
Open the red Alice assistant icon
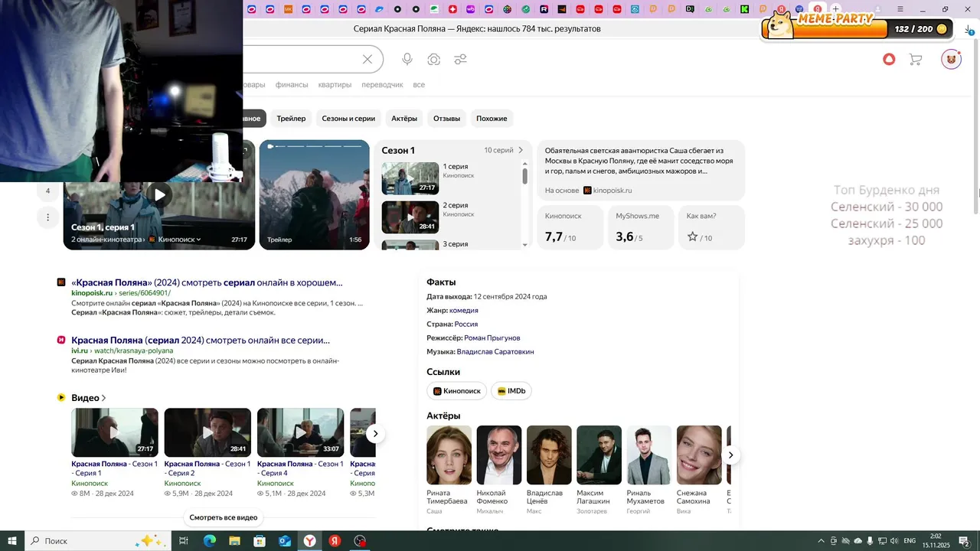[x=889, y=59]
